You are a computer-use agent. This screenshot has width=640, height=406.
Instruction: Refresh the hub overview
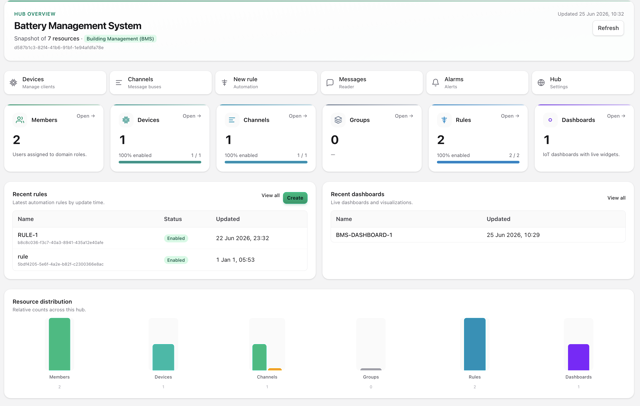608,28
